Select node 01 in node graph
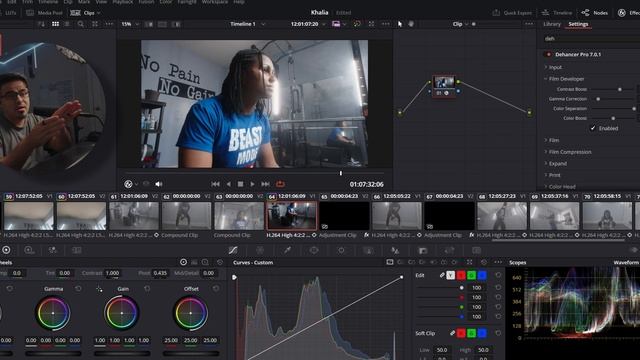Viewport: 640px width, 360px height. (x=444, y=86)
